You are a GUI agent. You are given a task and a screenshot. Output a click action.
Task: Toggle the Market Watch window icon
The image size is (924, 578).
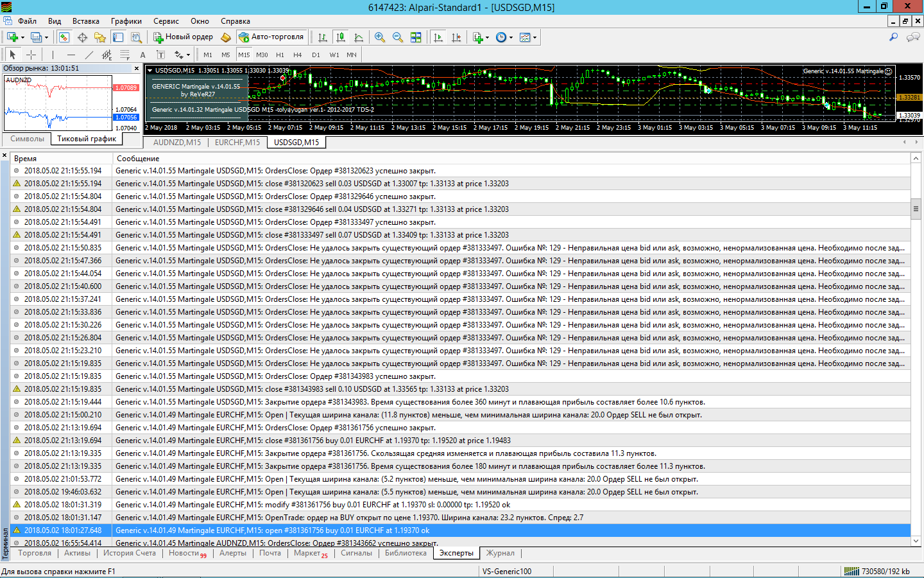64,37
